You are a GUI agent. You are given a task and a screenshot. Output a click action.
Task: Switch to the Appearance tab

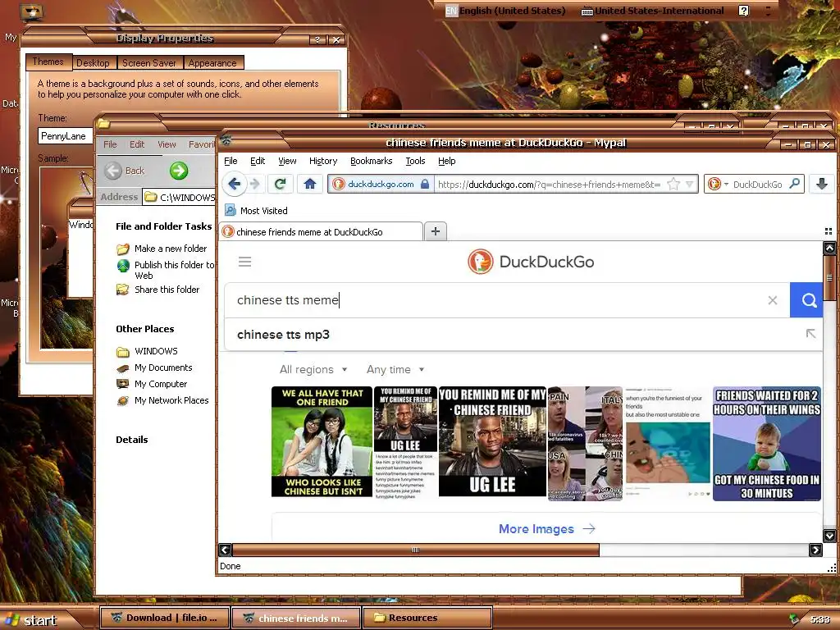pos(212,62)
